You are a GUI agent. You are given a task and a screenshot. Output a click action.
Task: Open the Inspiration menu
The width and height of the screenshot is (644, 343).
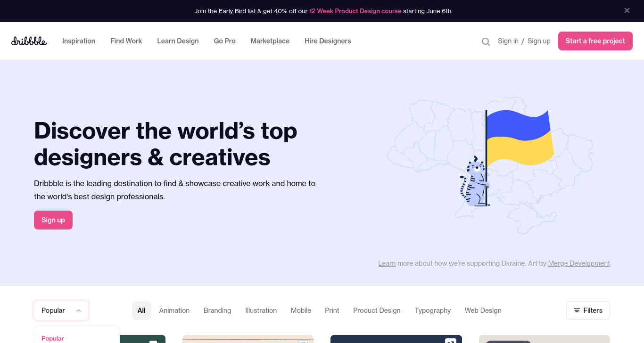point(79,41)
